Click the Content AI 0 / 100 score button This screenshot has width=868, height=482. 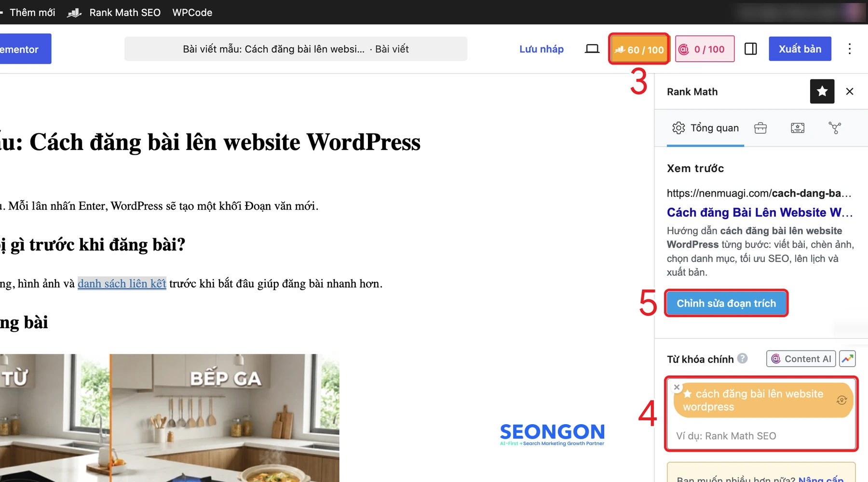coord(705,49)
